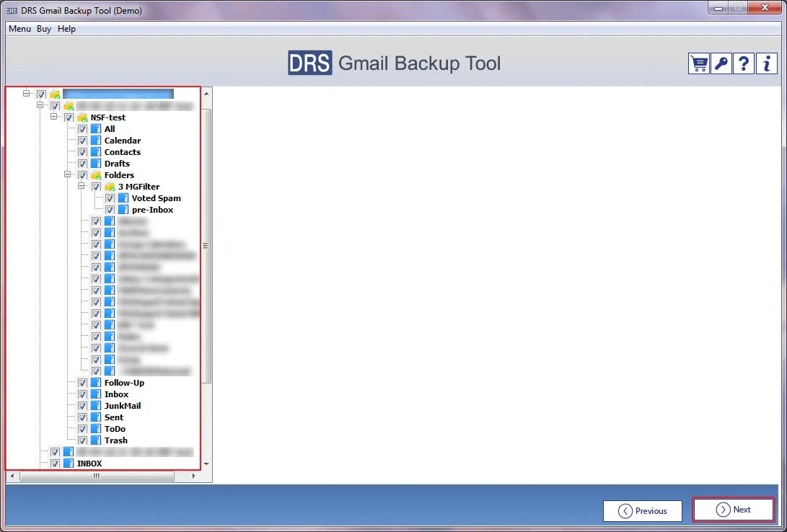
Task: Open help via the question mark icon
Action: (743, 63)
